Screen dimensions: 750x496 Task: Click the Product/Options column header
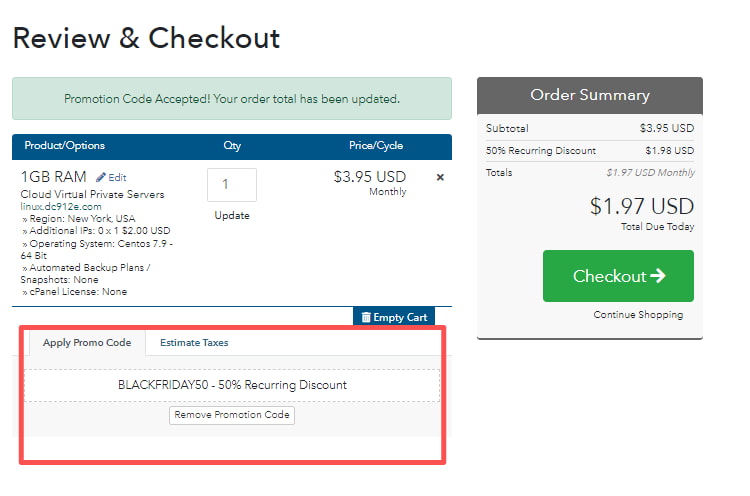(x=65, y=146)
